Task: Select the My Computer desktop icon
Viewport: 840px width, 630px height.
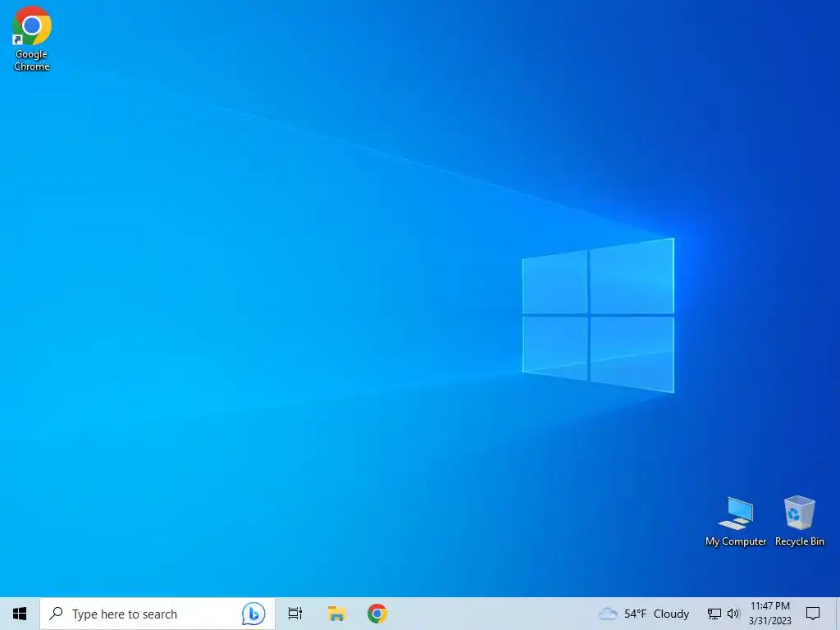Action: (x=736, y=521)
